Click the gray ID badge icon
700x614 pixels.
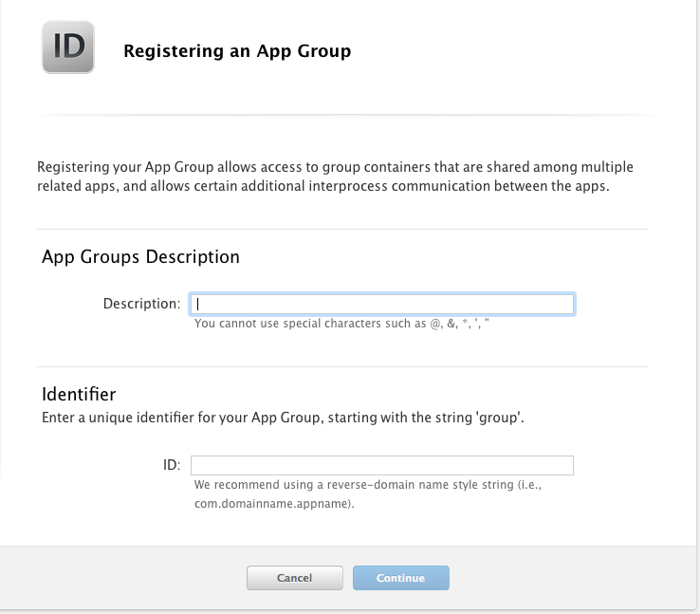tap(68, 47)
